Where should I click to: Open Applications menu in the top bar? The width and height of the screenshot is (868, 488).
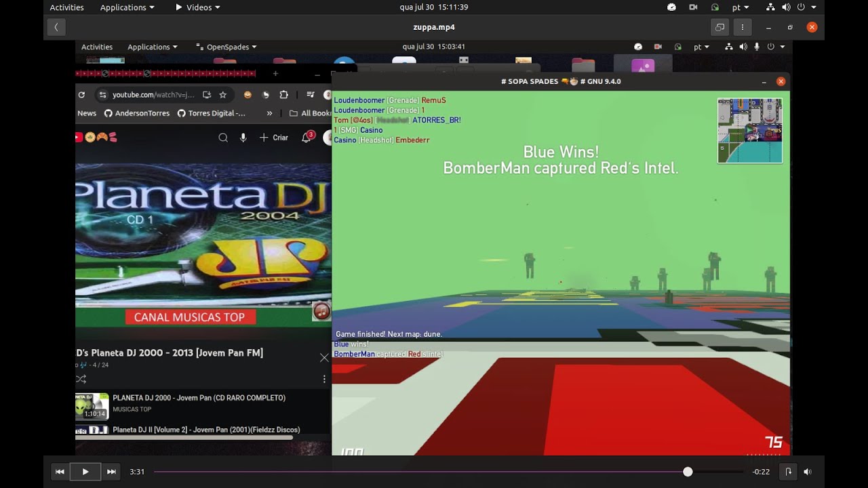tap(127, 7)
